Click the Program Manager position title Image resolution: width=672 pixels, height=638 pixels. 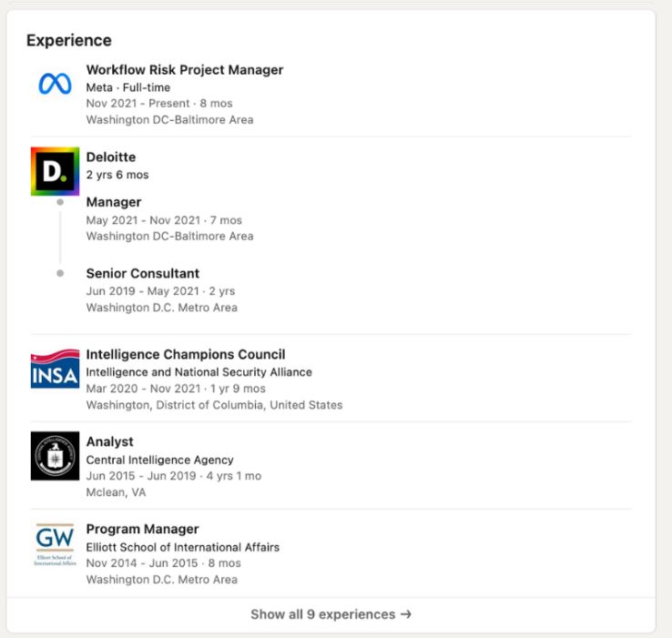pos(142,529)
